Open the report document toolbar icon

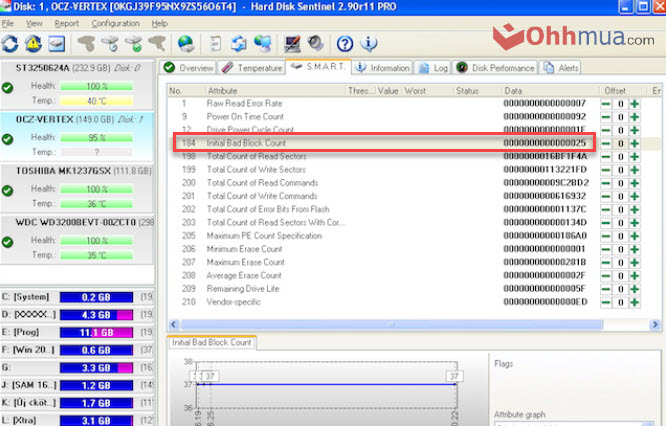(215, 44)
